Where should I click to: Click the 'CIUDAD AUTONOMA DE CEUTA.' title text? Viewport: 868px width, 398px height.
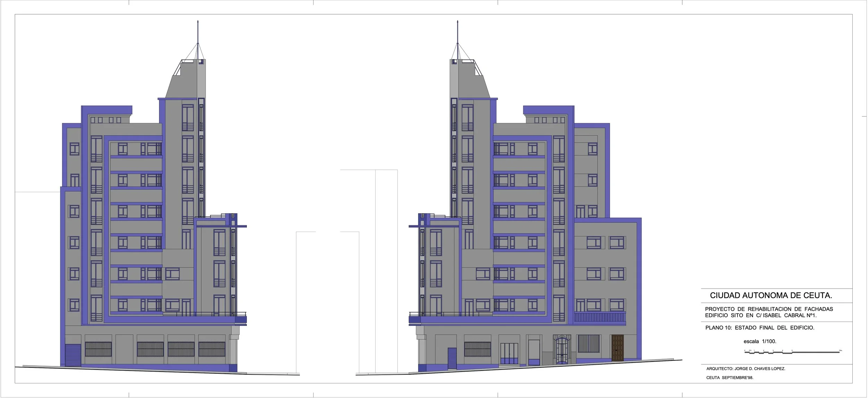(771, 296)
